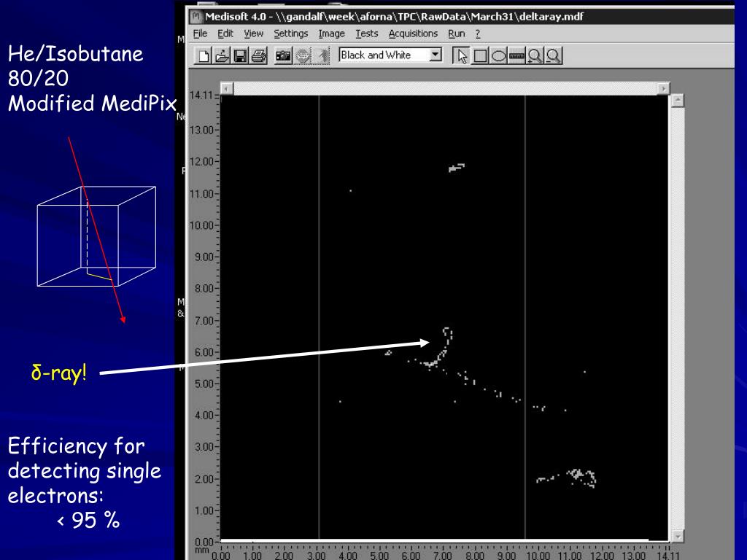This screenshot has width=747, height=560.
Task: Click the horizontal scrollbar left arrow
Action: point(227,88)
